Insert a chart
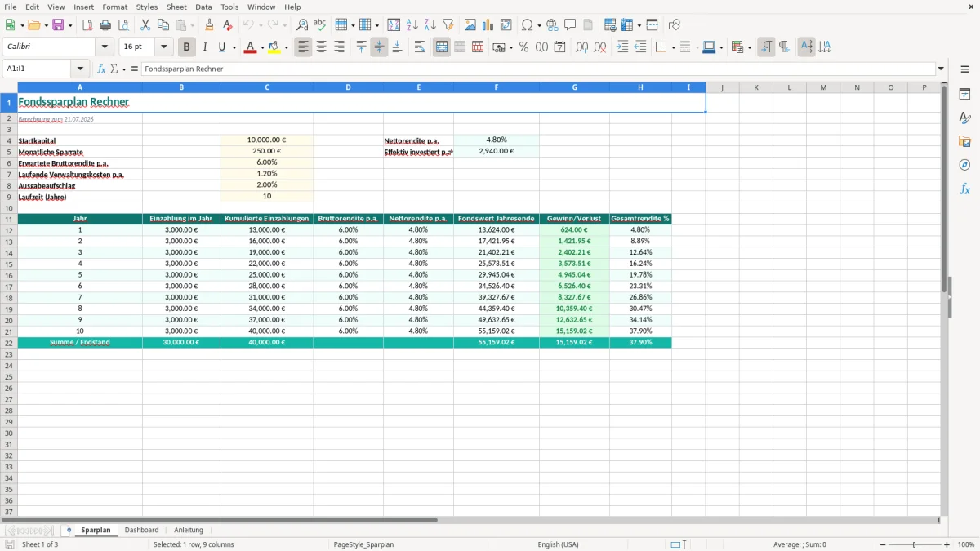Image resolution: width=980 pixels, height=551 pixels. pyautogui.click(x=488, y=25)
